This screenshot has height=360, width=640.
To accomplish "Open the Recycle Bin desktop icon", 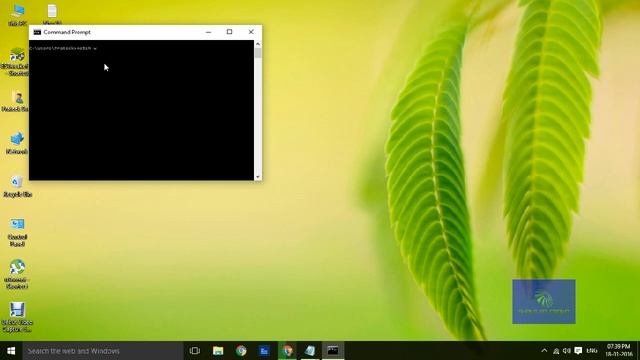I will click(17, 186).
